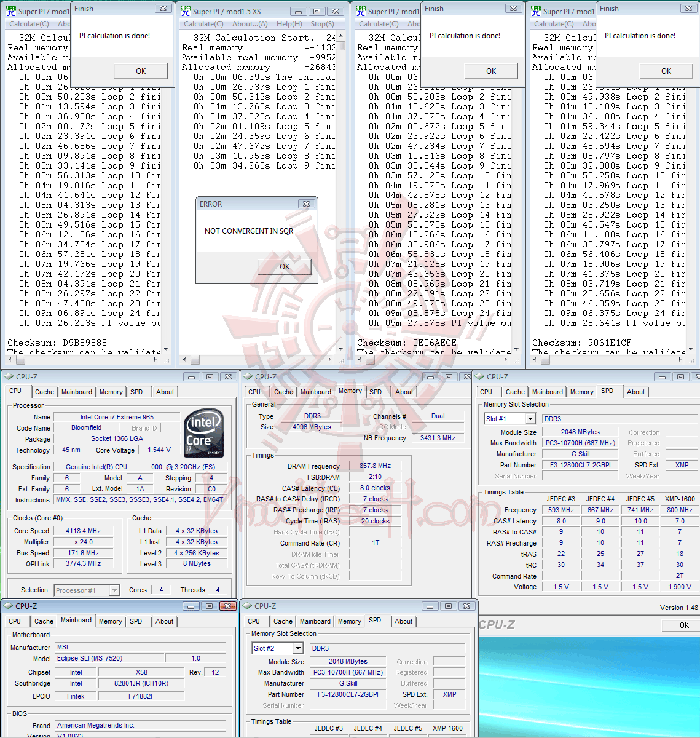Switch to CPU tab in CPU-Z Memory timings window
Screen dimensions: 700x738
coord(254,392)
